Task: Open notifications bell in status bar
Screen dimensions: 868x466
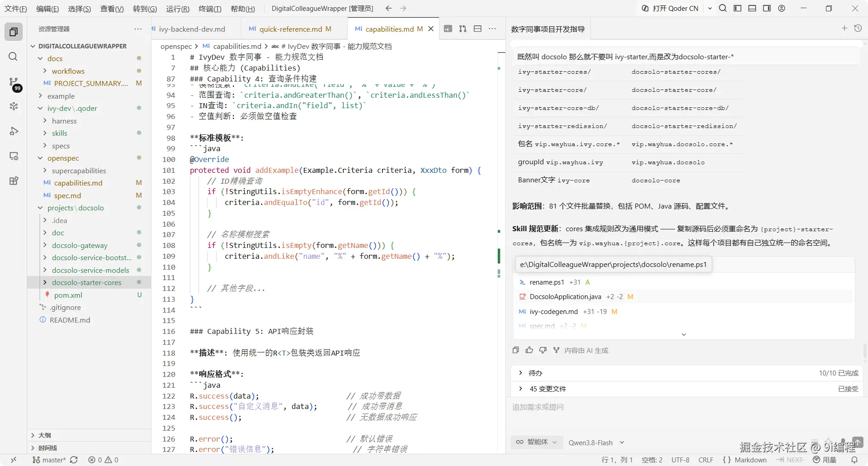Action: (854, 460)
